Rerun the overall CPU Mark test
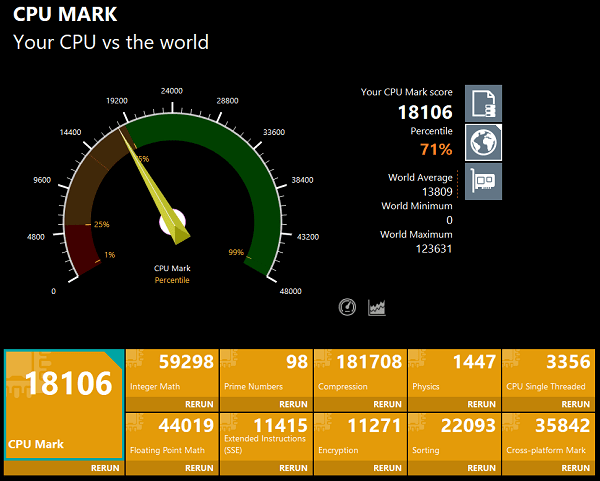This screenshot has height=481, width=600. [105, 468]
